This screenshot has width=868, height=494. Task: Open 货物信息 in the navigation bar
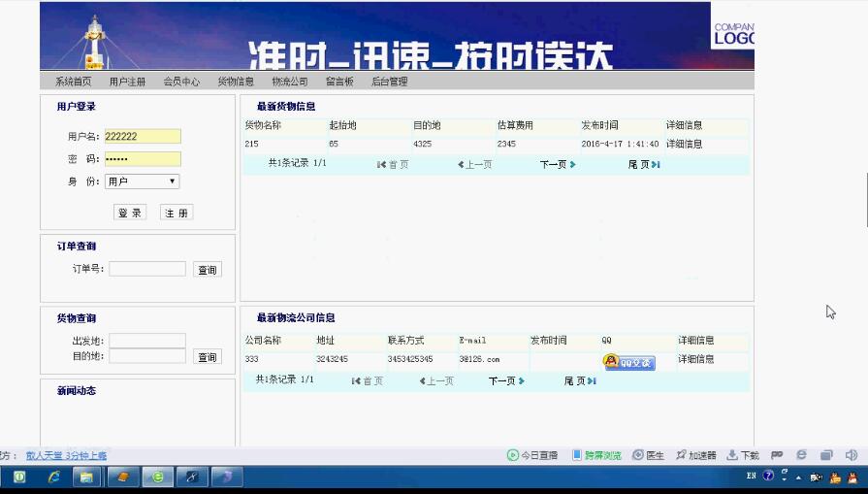point(236,82)
